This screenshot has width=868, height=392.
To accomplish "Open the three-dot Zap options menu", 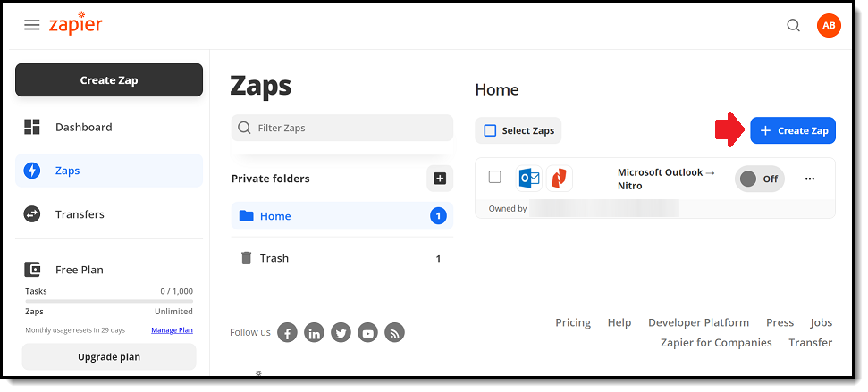I will [810, 179].
